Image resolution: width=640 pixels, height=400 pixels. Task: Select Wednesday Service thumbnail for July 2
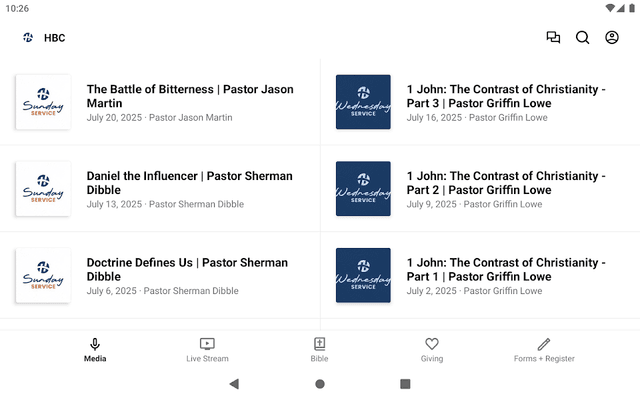363,275
